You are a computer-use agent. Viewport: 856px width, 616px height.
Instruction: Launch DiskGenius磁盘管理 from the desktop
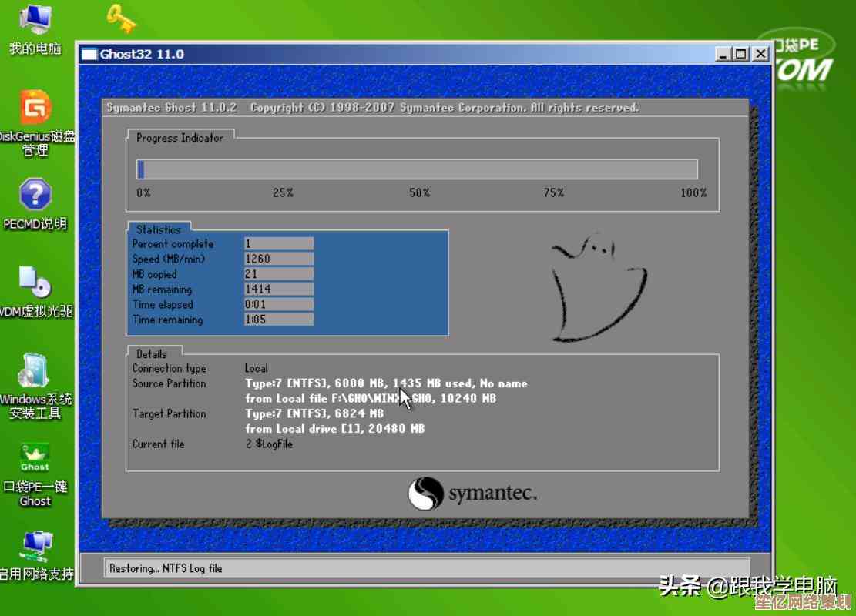coord(35,109)
